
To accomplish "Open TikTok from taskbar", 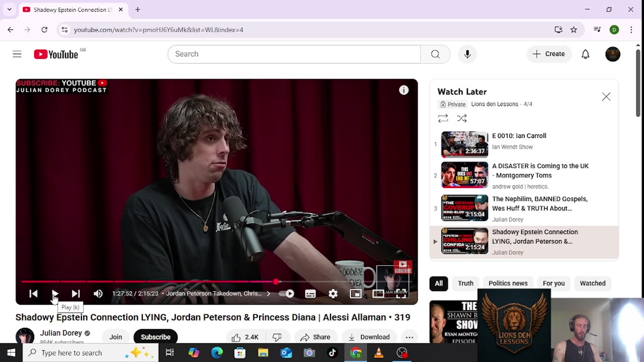I will pos(333,353).
